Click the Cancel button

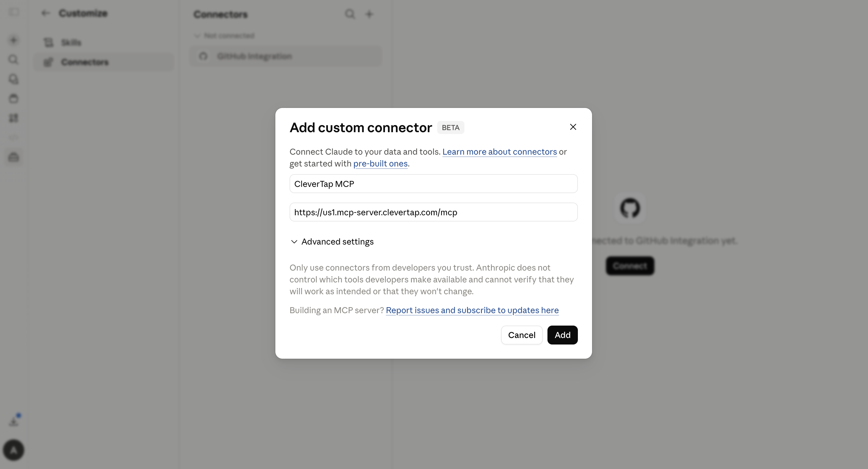[x=522, y=335]
